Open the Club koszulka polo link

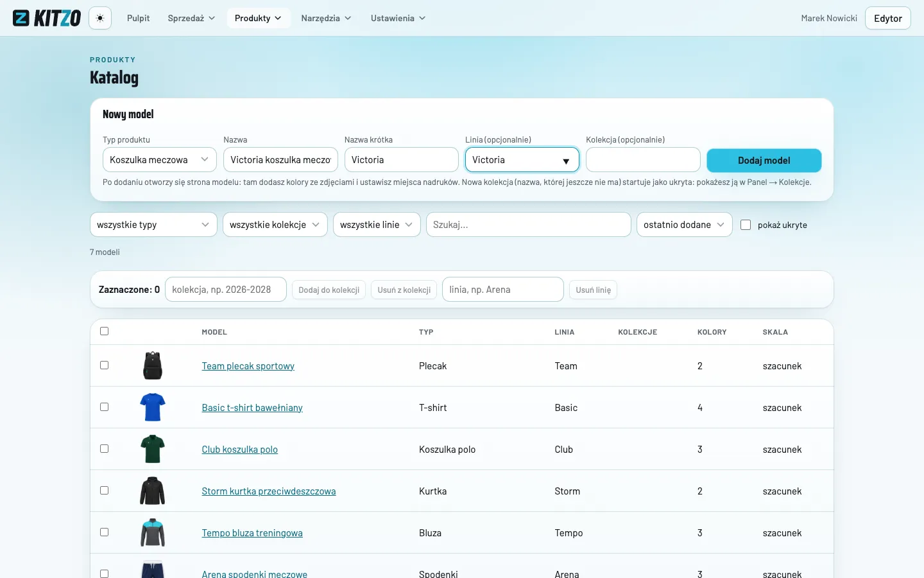[x=240, y=450]
